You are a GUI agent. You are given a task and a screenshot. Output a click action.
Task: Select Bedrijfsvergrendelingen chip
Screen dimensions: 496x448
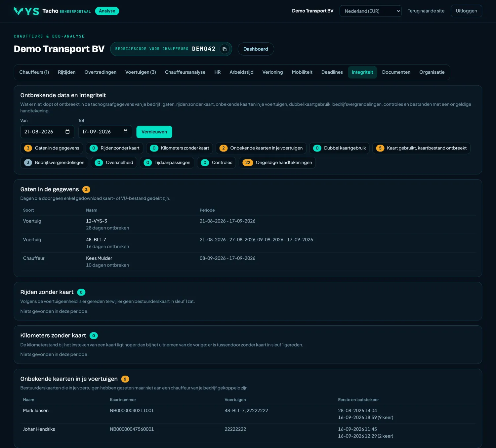[x=54, y=163]
